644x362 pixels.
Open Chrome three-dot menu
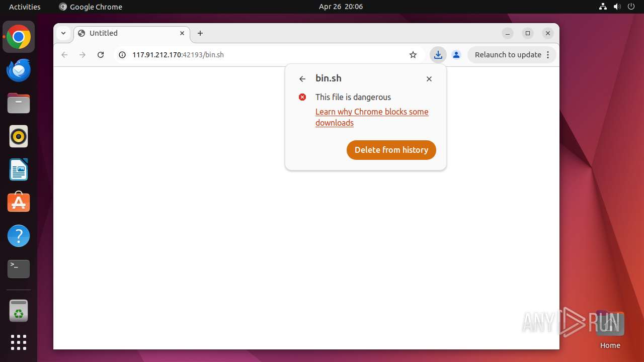[x=548, y=55]
